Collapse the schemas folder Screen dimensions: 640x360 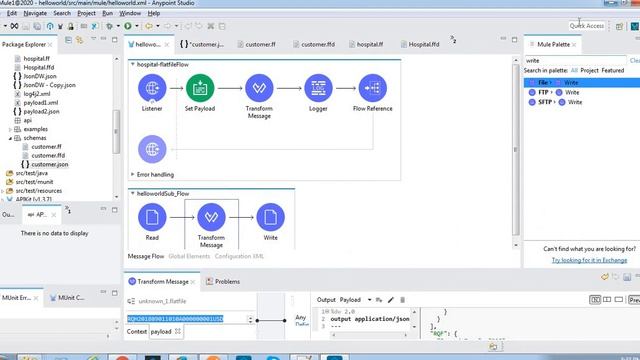tap(10, 138)
